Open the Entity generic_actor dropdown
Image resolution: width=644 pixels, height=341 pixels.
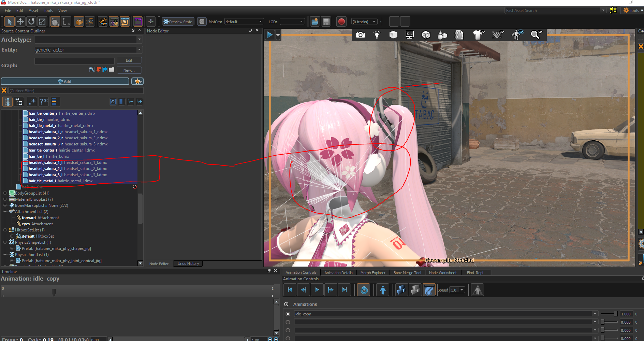point(139,50)
